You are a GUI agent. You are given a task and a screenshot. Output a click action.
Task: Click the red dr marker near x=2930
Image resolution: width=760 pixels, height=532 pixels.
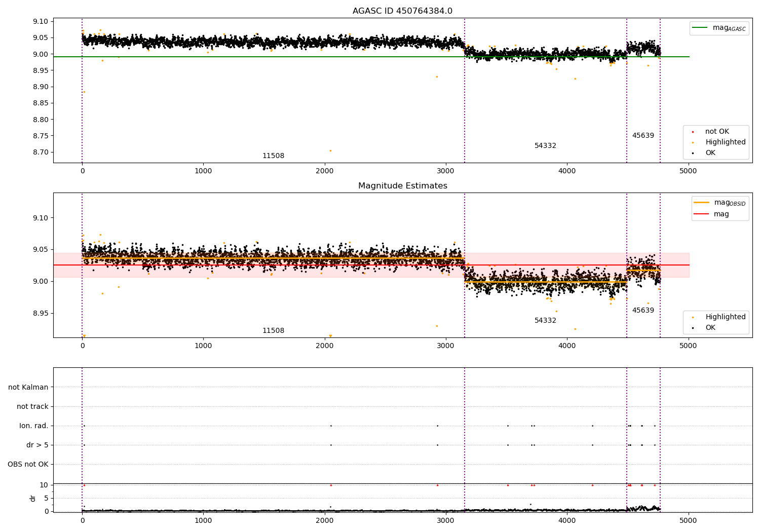click(x=437, y=485)
